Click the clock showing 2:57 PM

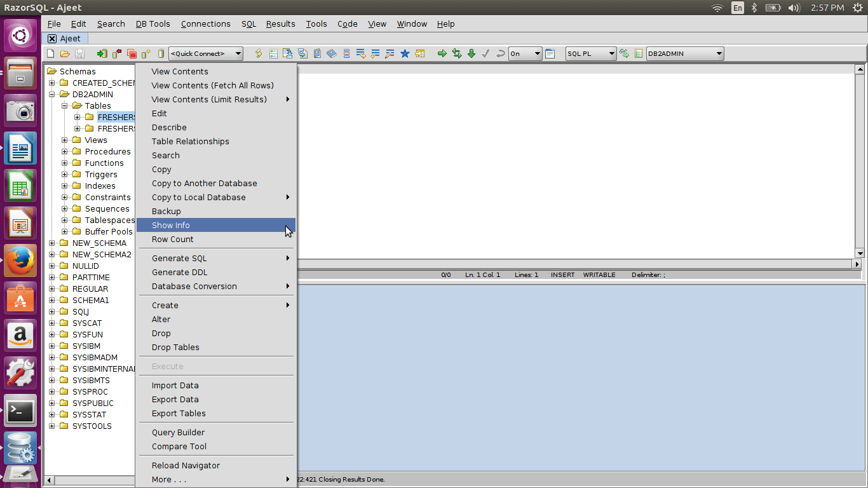tap(827, 8)
